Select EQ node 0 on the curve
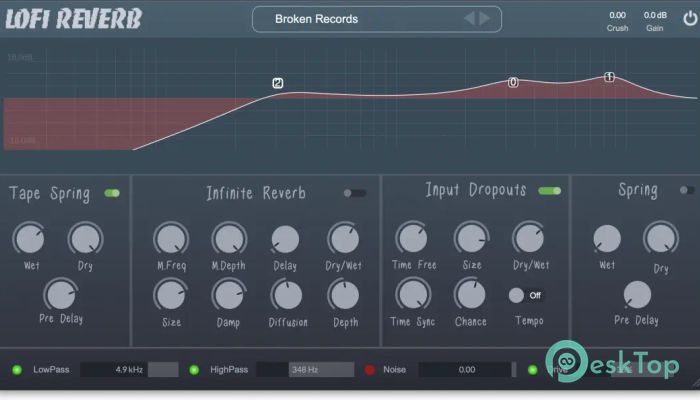The height and width of the screenshot is (400, 700). click(513, 82)
